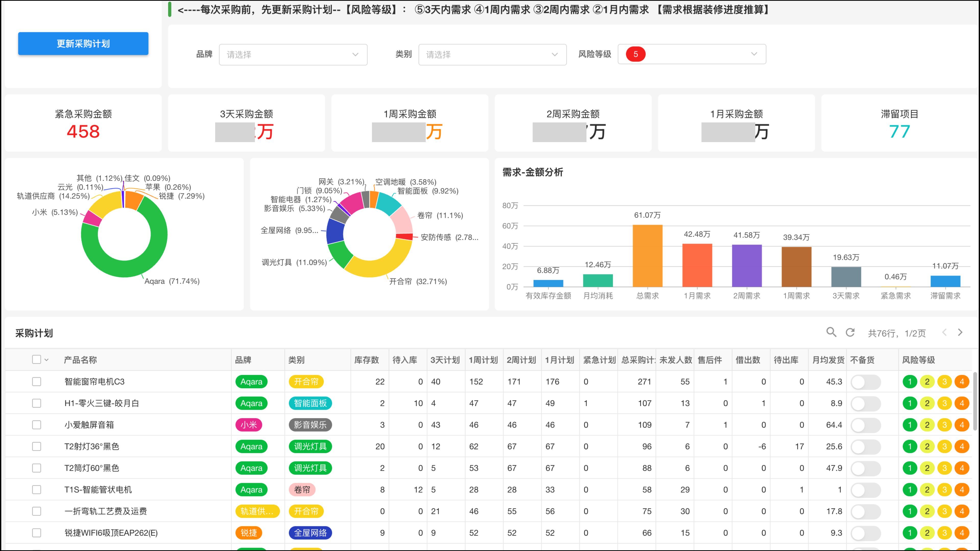Toggle 不备货 switch for 智能窗帘电机C3
Image resolution: width=980 pixels, height=551 pixels.
(x=865, y=382)
